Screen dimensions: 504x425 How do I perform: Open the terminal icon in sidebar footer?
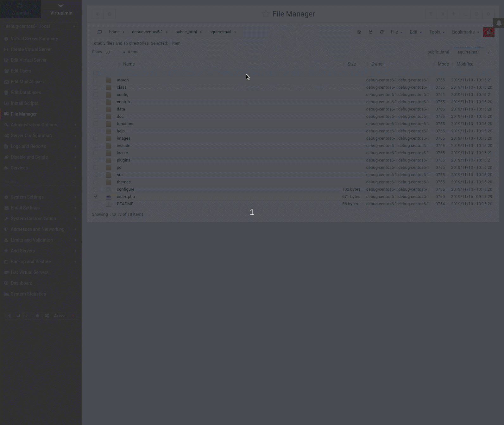point(28,315)
